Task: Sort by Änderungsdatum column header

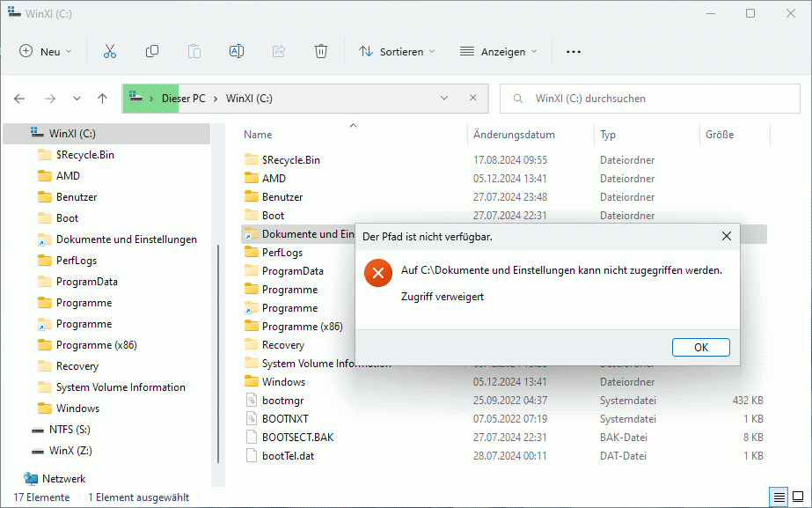Action: coord(514,135)
